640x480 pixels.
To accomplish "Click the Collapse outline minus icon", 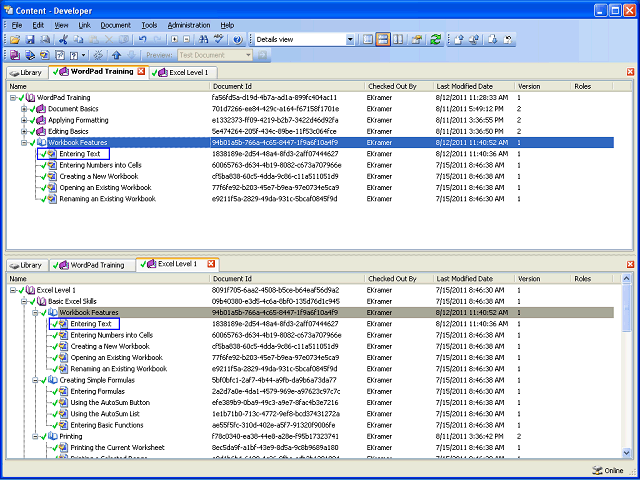I will coord(187,40).
